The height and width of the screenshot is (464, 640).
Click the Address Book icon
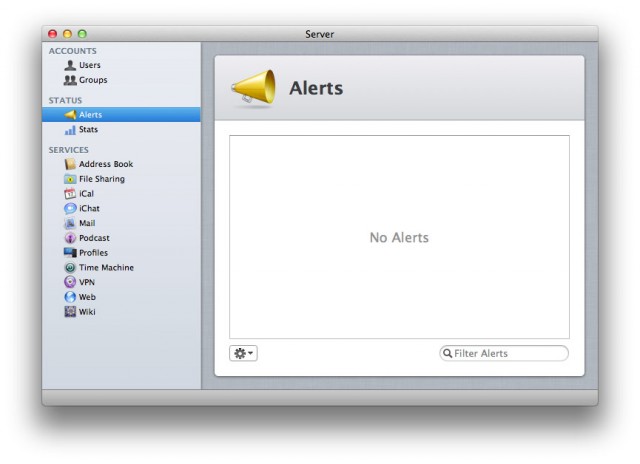point(70,164)
